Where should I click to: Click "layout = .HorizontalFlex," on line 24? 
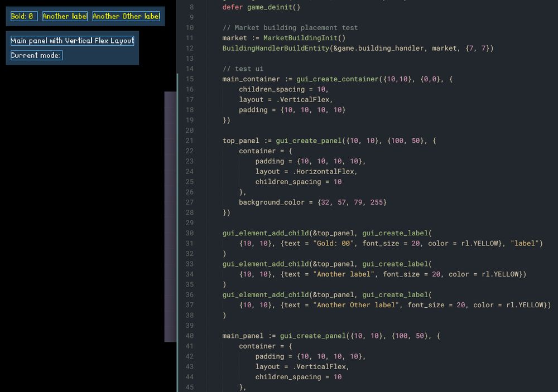306,171
